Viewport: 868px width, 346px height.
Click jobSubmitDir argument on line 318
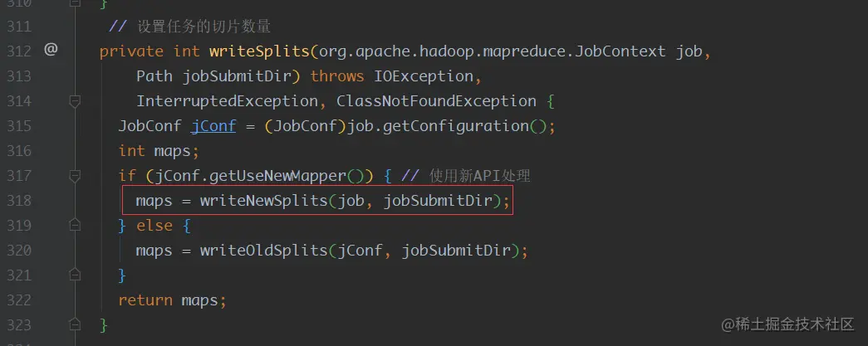pyautogui.click(x=438, y=201)
